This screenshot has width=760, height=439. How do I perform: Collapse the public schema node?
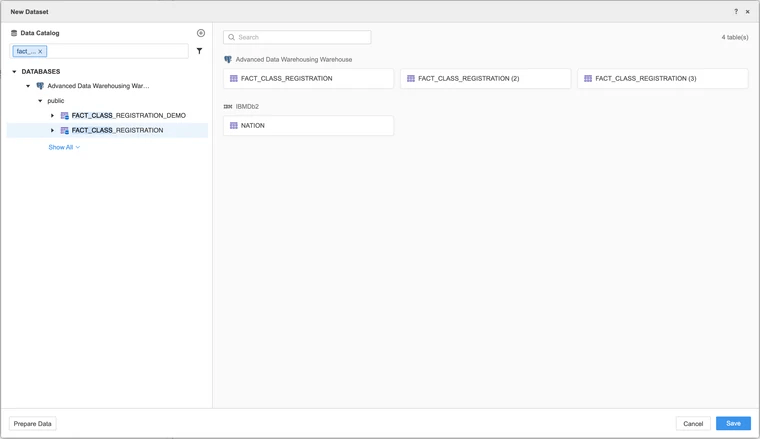[x=40, y=101]
